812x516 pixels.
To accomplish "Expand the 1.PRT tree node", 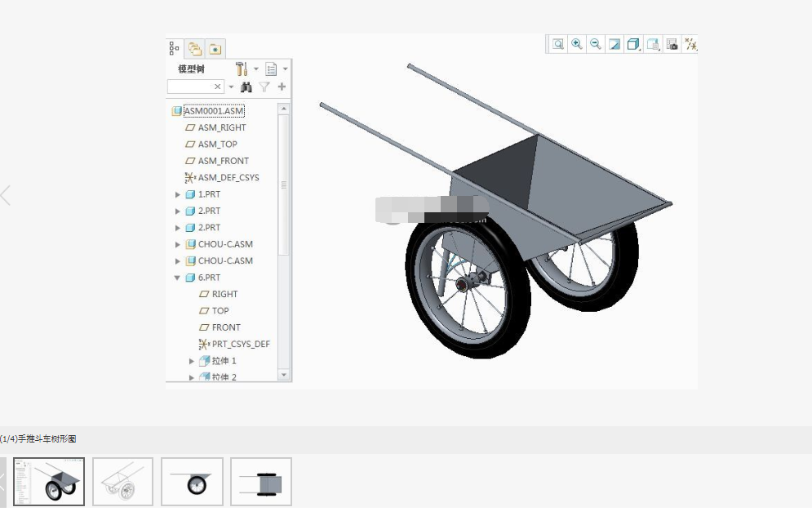I will (178, 194).
